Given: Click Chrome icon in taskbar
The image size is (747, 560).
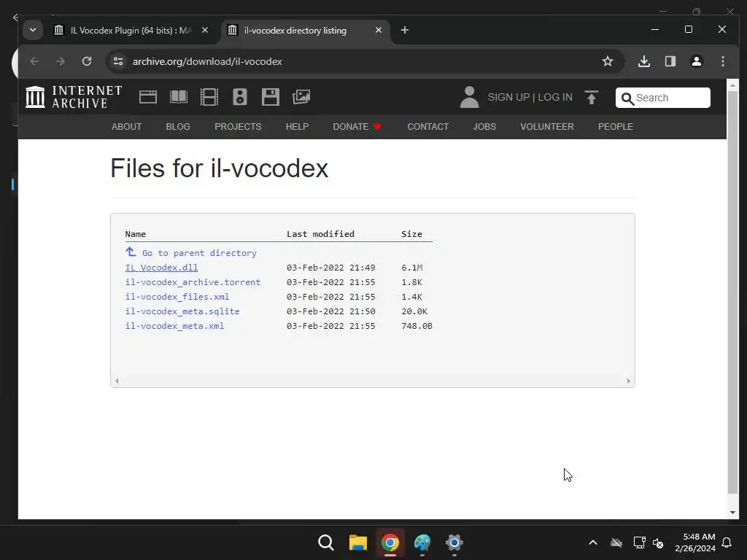Looking at the screenshot, I should (390, 542).
